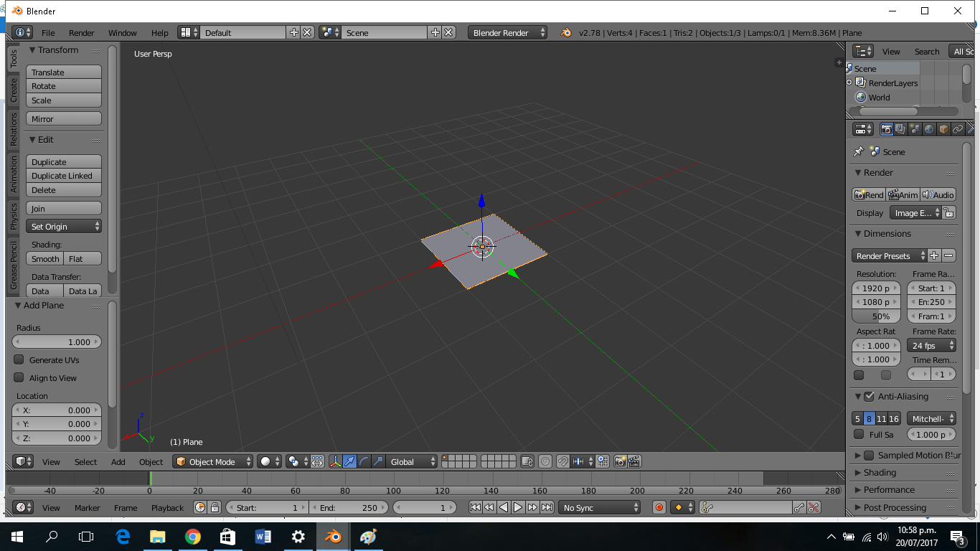
Task: Enable the Generate UVs checkbox
Action: tap(19, 359)
